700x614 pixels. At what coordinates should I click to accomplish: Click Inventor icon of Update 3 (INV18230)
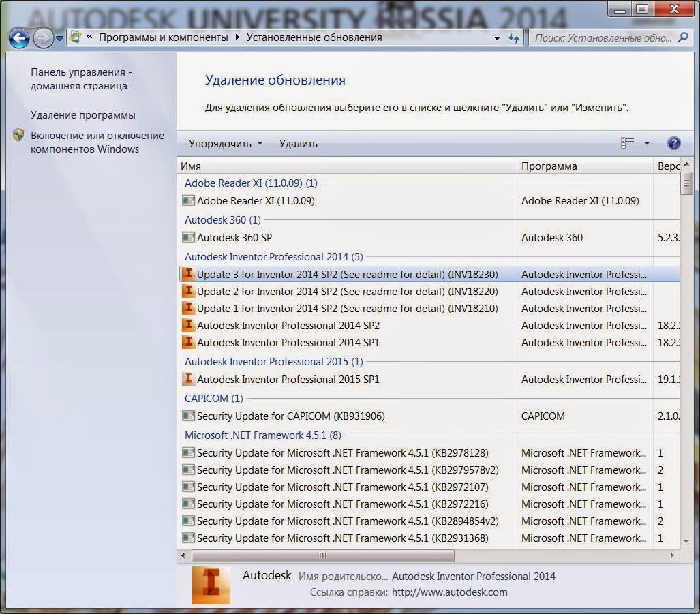tap(188, 274)
